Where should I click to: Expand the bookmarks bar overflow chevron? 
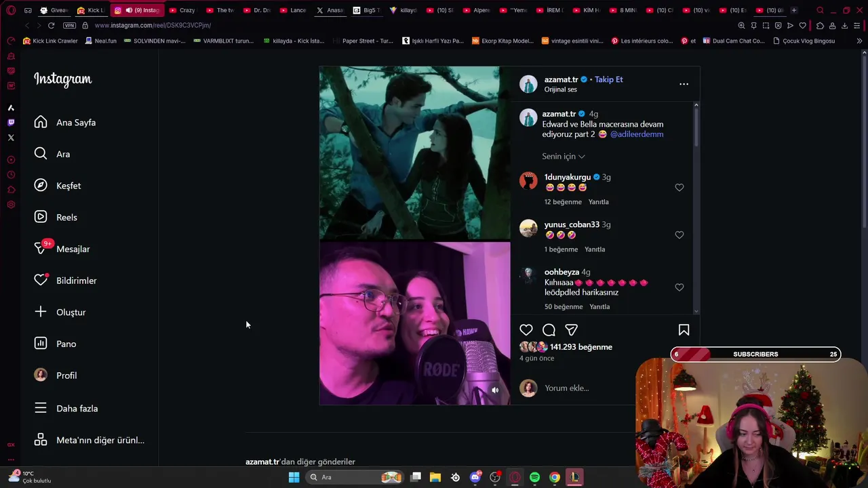(859, 41)
